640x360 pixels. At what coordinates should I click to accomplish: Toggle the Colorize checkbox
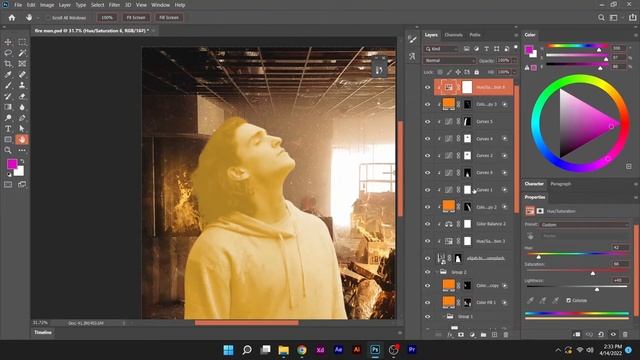[568, 300]
